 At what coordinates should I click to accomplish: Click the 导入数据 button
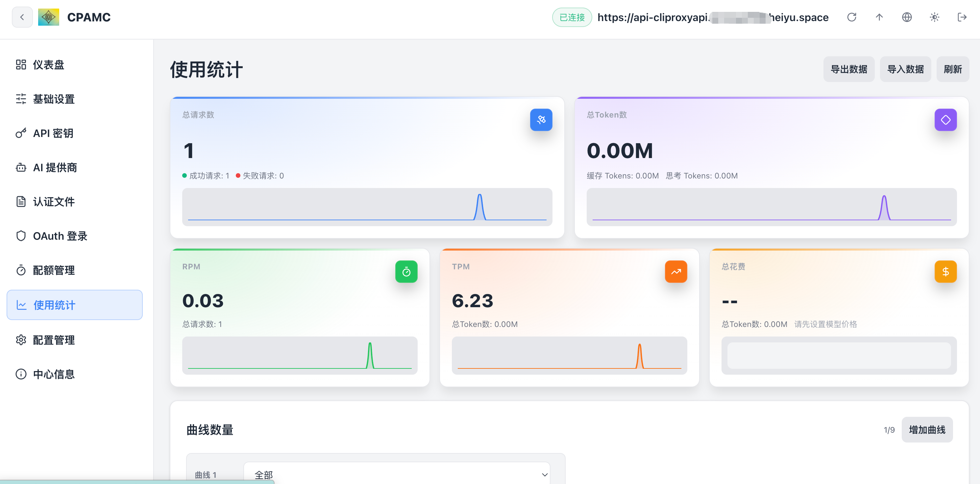click(905, 69)
